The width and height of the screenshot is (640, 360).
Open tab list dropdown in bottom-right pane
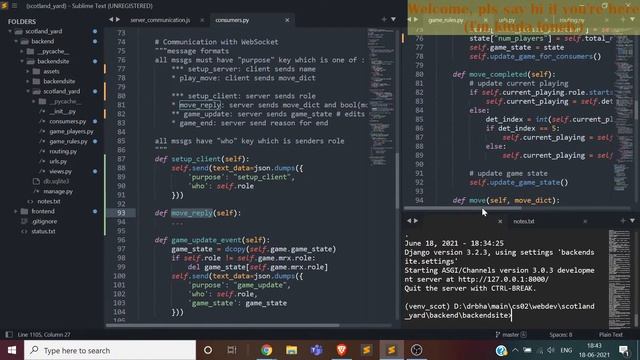click(632, 221)
